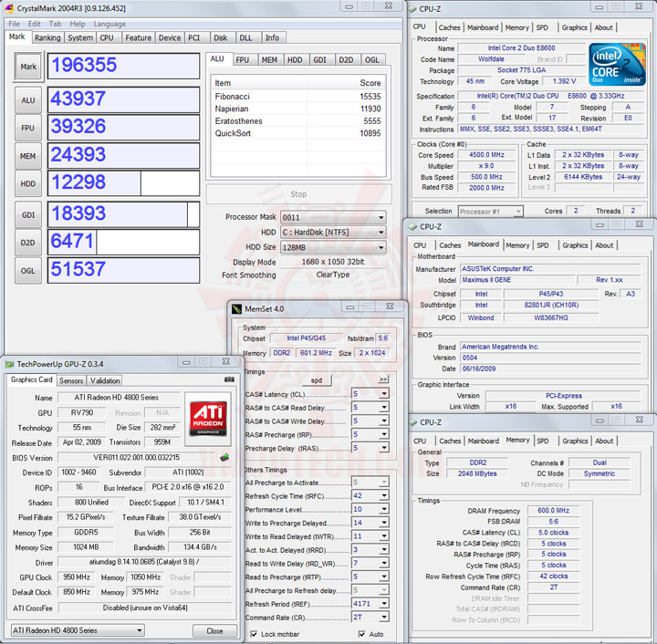
Task: Toggle the Lock mchbar checkbox
Action: 253,633
